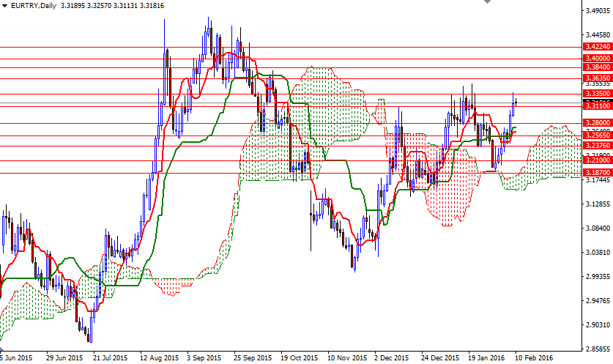Image resolution: width=613 pixels, height=364 pixels.
Task: Select the red 3.36350 price level label
Action: [x=597, y=78]
